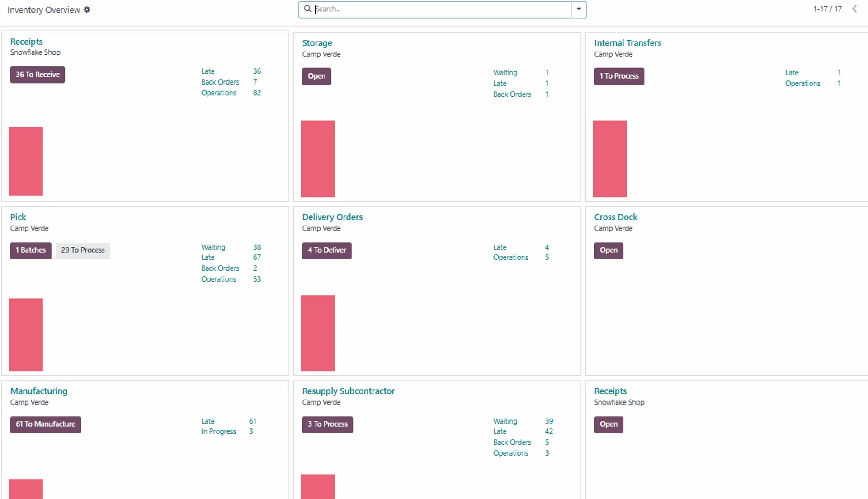Viewport: 868px width, 499px height.
Task: Open In Progress manufacturing orders
Action: tap(218, 432)
